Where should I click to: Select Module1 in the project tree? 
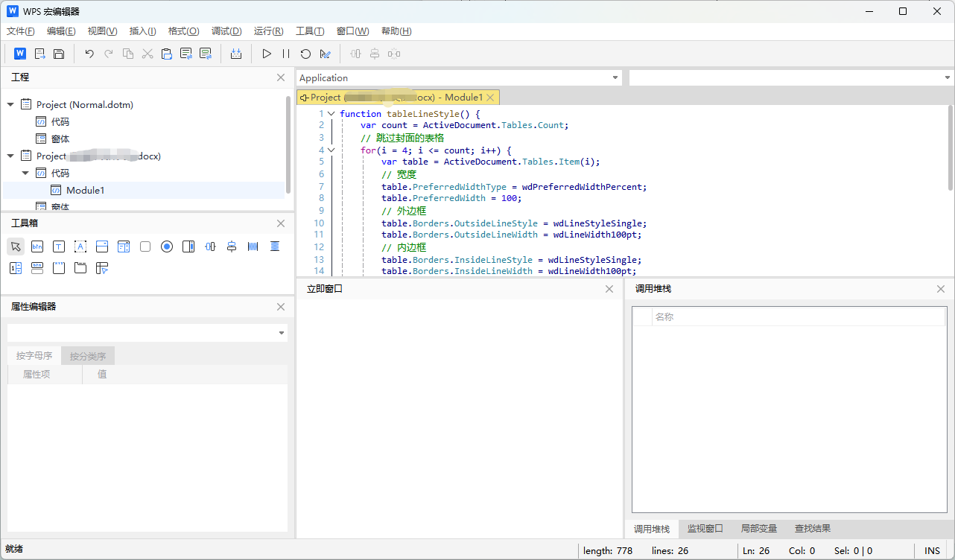coord(85,191)
